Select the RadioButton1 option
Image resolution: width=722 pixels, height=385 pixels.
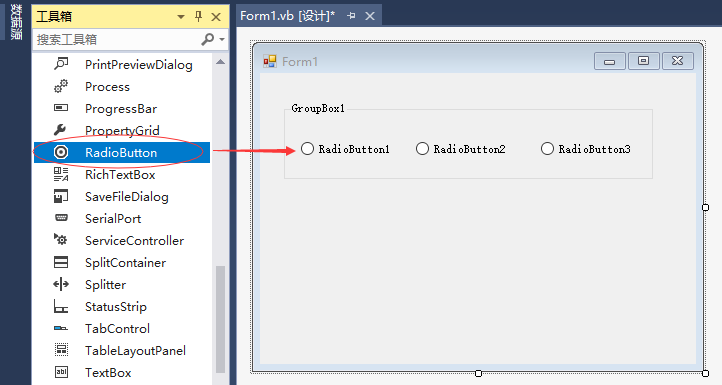[346, 149]
